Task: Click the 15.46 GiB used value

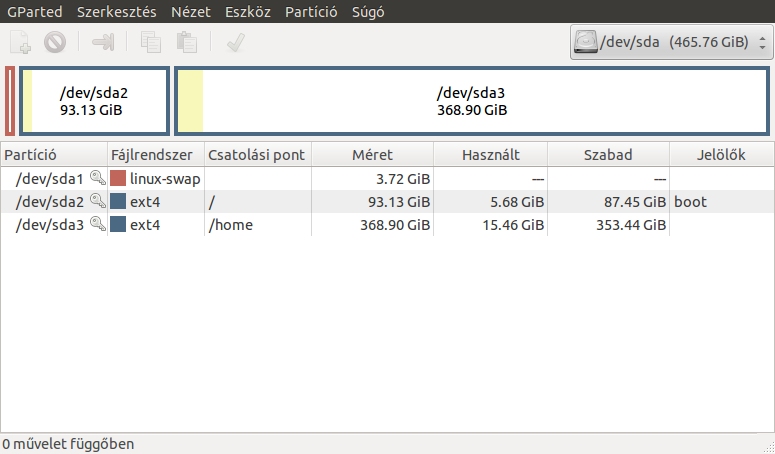Action: (x=513, y=225)
